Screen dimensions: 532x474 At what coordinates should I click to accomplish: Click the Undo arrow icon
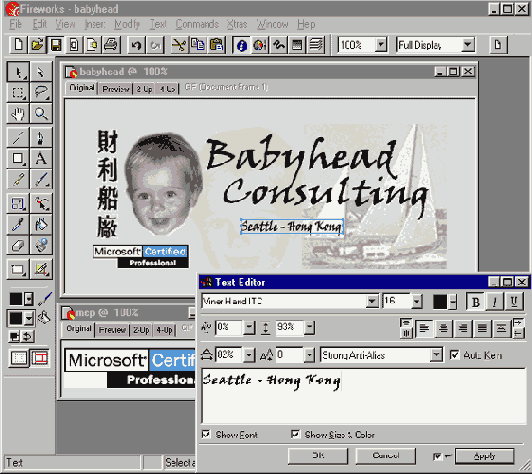pos(136,45)
